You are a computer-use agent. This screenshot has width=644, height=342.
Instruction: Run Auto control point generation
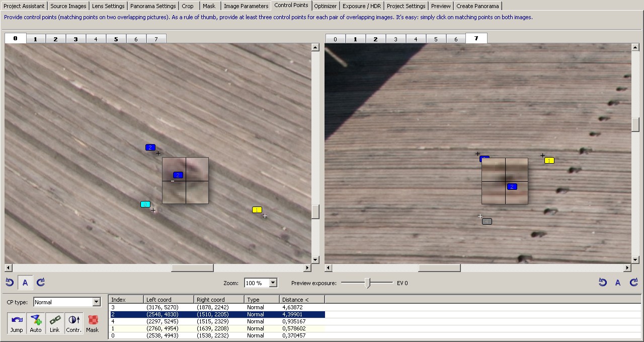point(36,323)
